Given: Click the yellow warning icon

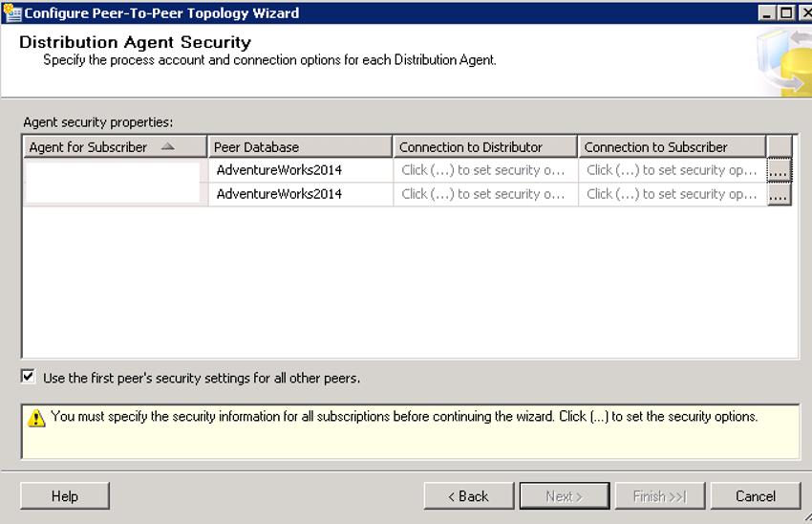Looking at the screenshot, I should tap(36, 418).
